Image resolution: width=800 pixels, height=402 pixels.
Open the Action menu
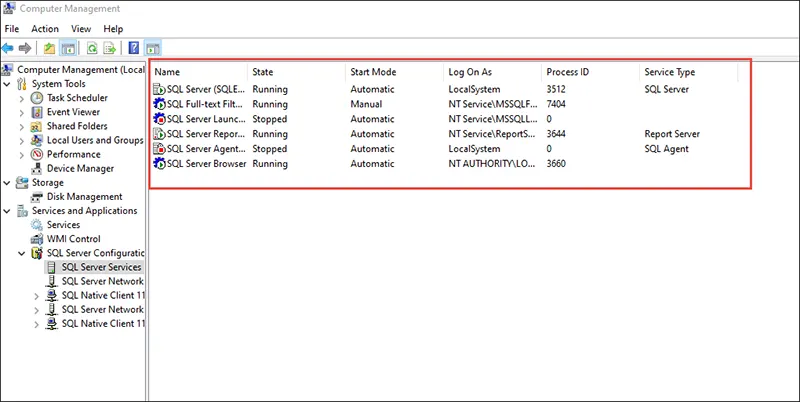(x=45, y=29)
